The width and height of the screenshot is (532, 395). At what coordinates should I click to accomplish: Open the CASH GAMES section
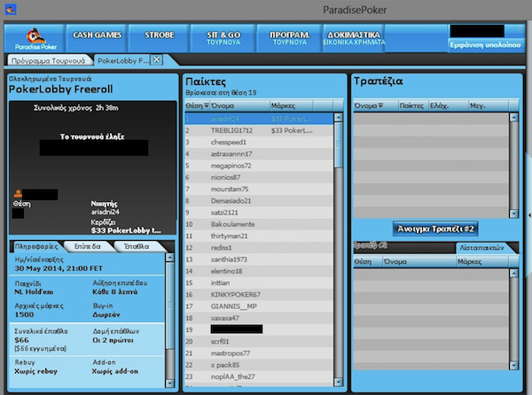[x=97, y=38]
